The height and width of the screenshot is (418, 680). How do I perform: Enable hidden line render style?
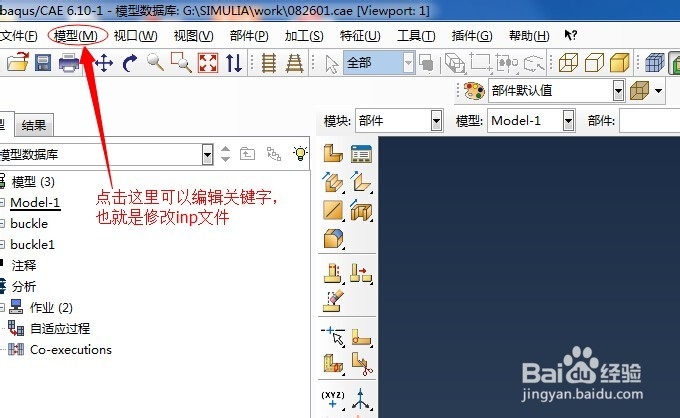(x=594, y=63)
